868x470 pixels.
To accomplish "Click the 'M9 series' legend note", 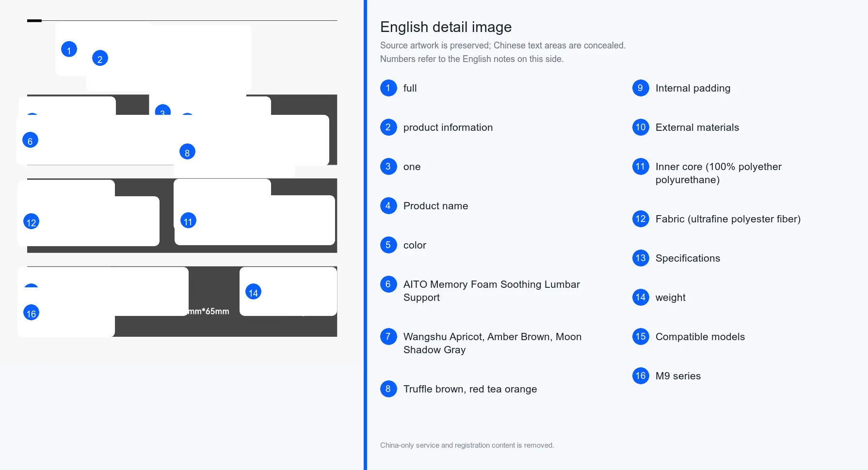I will point(678,376).
